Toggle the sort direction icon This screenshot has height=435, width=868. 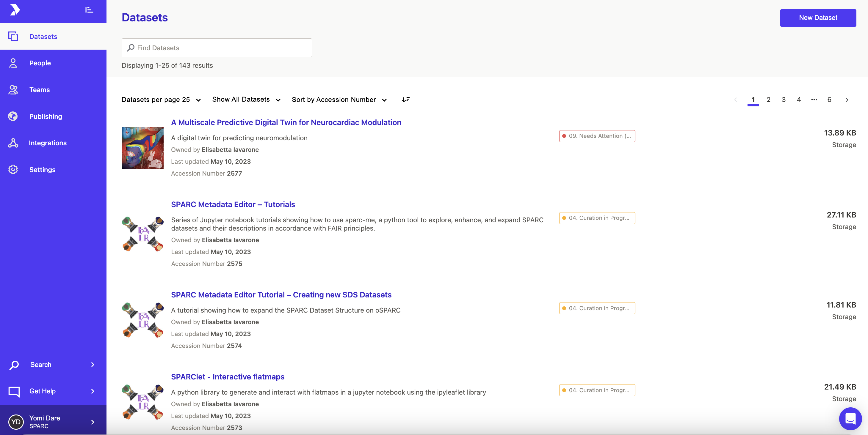click(406, 99)
